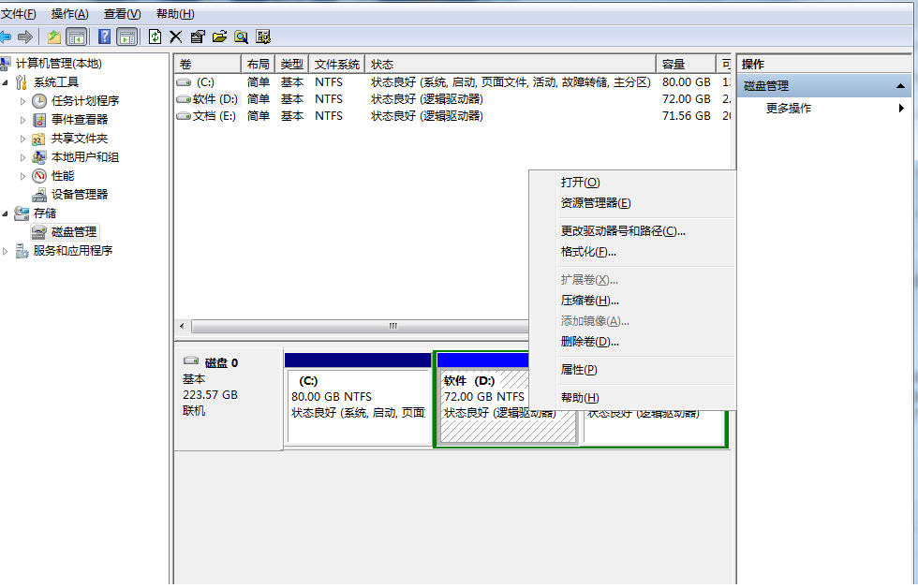
Task: Click the gray Forward arrow in toolbar
Action: pyautogui.click(x=25, y=37)
